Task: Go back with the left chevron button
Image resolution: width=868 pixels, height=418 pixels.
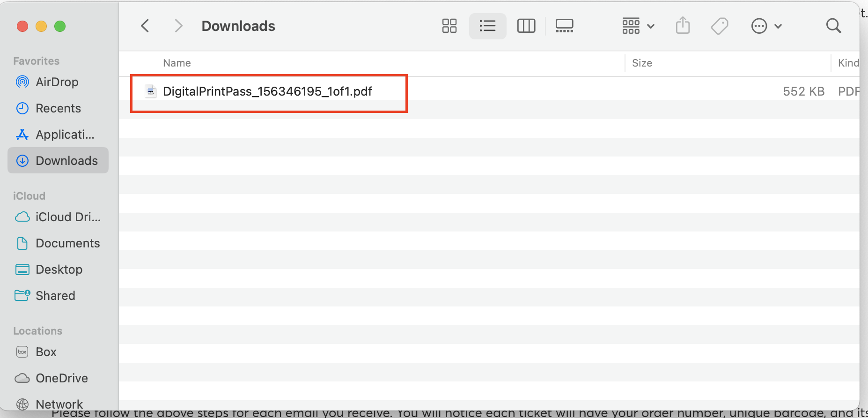Action: [x=145, y=26]
